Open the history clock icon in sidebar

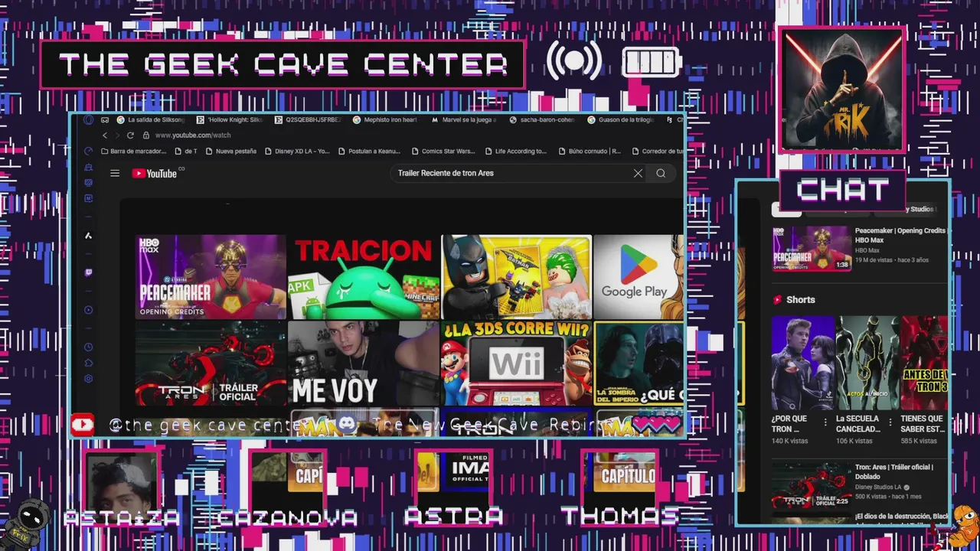click(89, 347)
